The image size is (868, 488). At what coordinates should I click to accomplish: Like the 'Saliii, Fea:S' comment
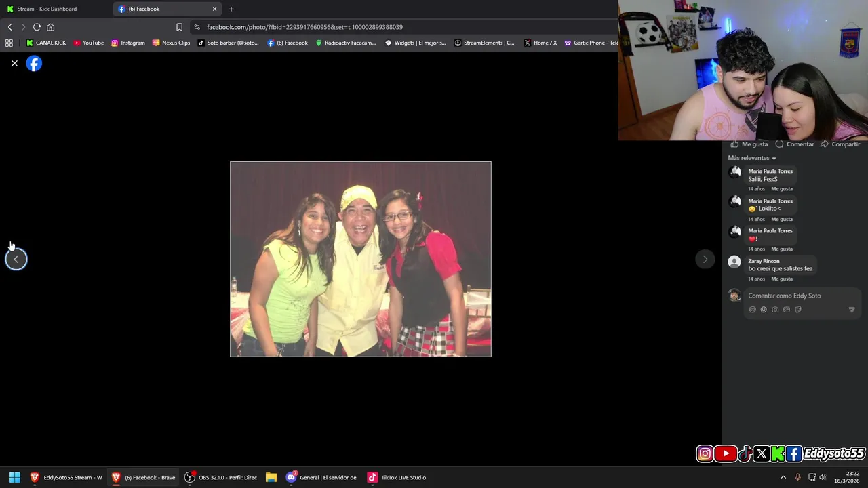[x=782, y=189]
